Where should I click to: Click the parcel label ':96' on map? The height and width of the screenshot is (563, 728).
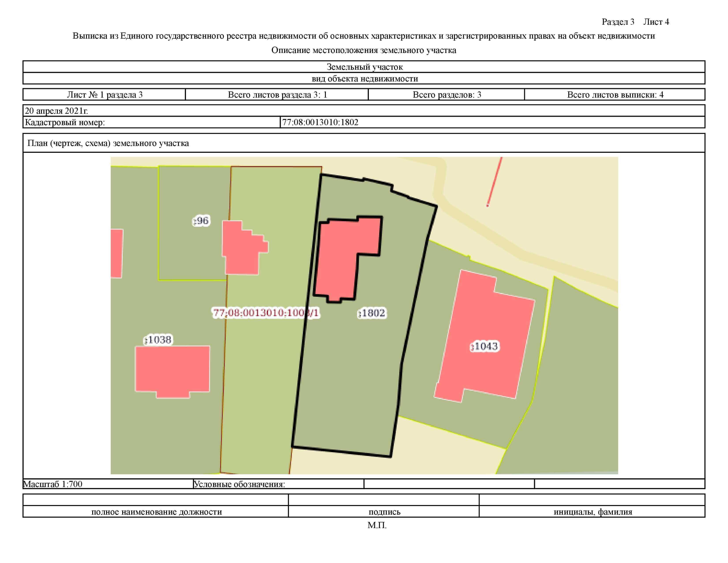coord(201,221)
